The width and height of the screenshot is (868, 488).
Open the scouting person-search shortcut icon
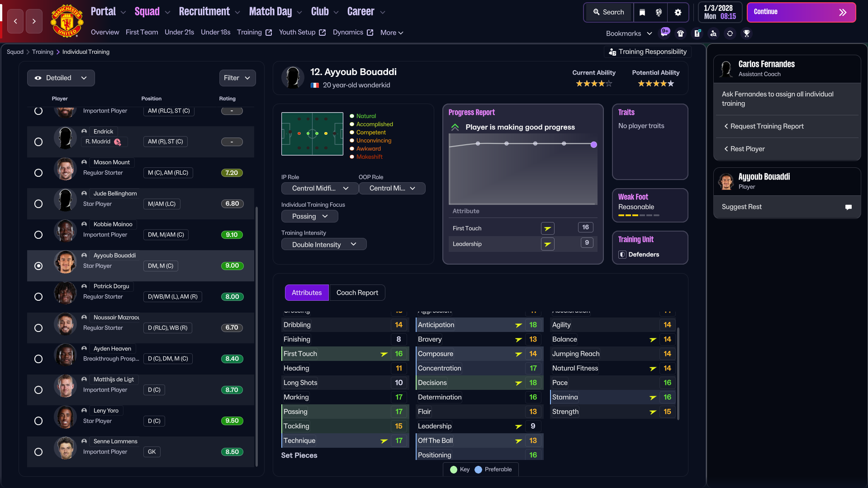click(x=713, y=33)
